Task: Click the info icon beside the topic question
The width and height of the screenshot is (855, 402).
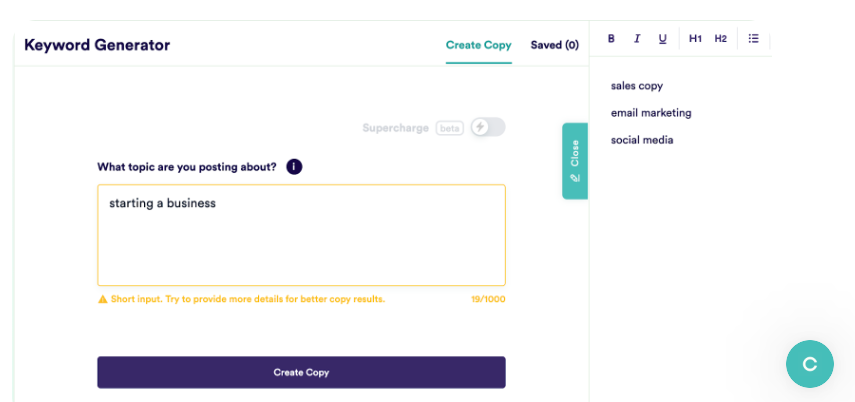Action: point(294,167)
